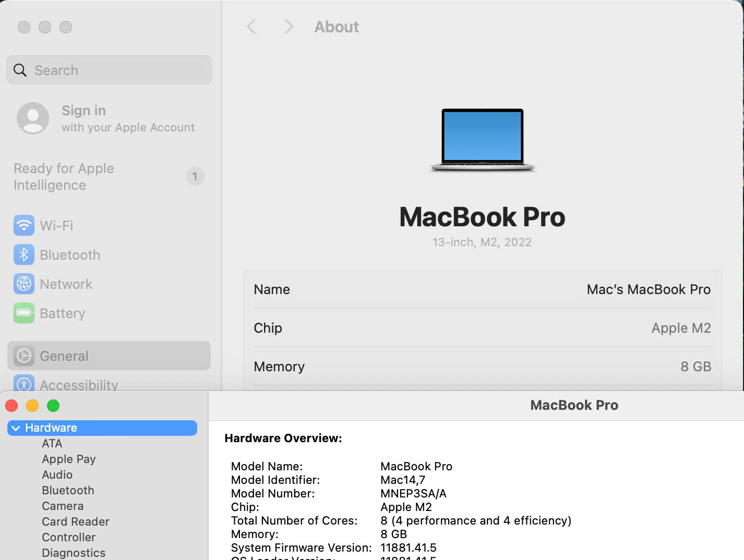Screen dimensions: 744x560
Task: Collapse the Hardware tree section
Action: [16, 428]
